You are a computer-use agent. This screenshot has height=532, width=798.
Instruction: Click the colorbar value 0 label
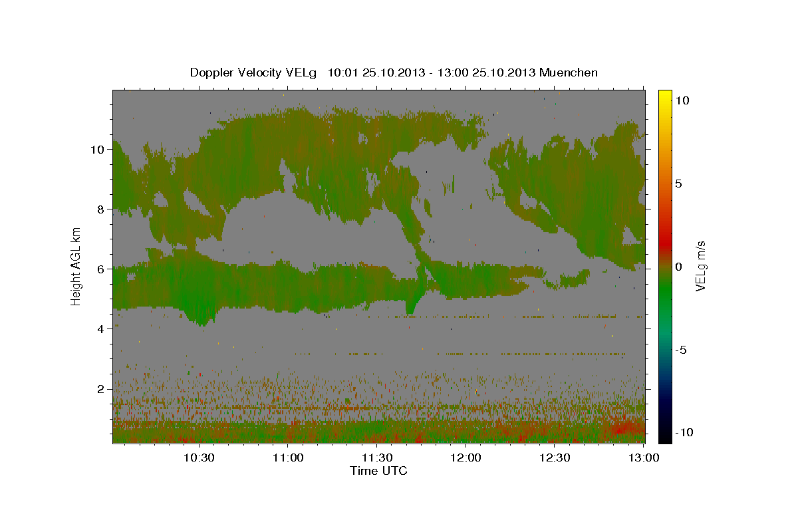679,267
